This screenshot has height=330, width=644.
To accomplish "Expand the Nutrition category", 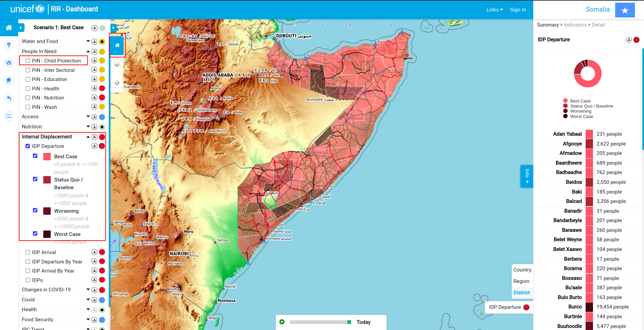I will (88, 127).
